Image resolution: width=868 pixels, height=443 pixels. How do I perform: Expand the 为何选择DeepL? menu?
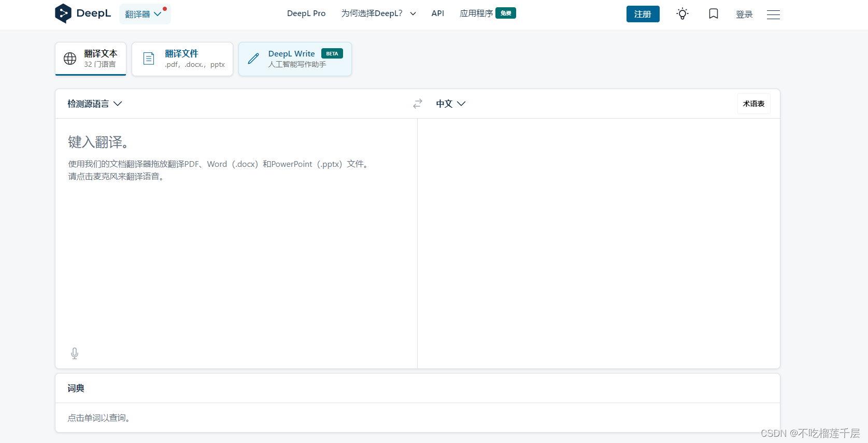(x=379, y=13)
